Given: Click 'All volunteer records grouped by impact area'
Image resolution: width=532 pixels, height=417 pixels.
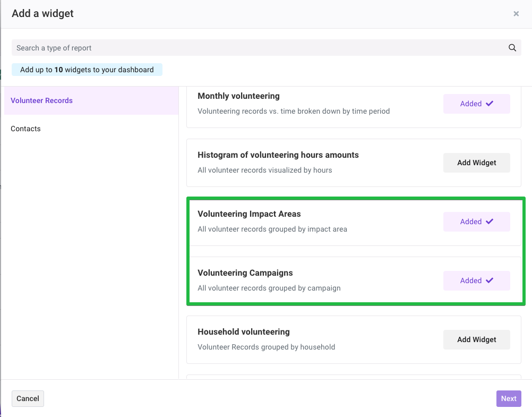Looking at the screenshot, I should pyautogui.click(x=272, y=229).
